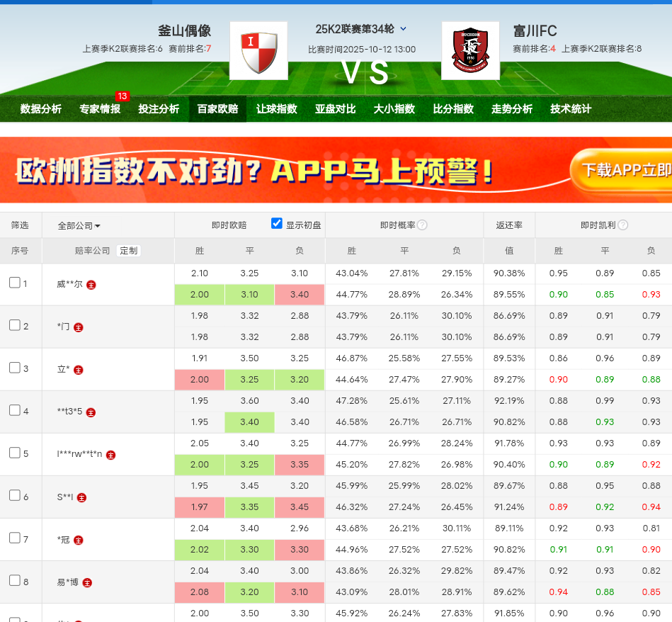
Task: Open the 专家情报 tab
Action: coord(100,109)
